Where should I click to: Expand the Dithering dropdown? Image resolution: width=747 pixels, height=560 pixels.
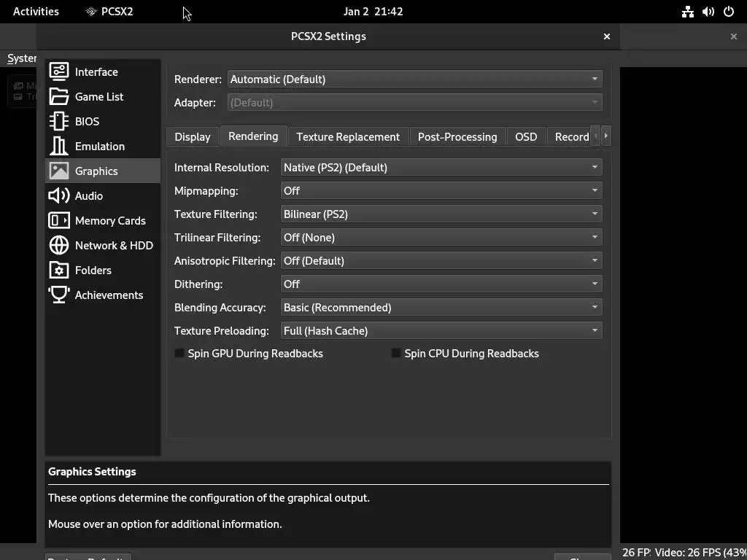[441, 284]
